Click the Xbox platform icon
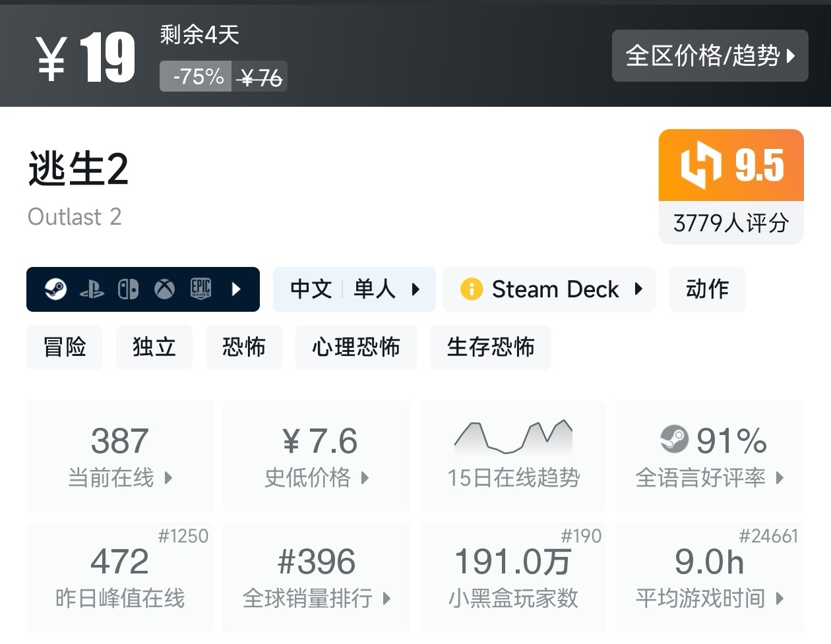Image resolution: width=831 pixels, height=644 pixels. (x=164, y=289)
